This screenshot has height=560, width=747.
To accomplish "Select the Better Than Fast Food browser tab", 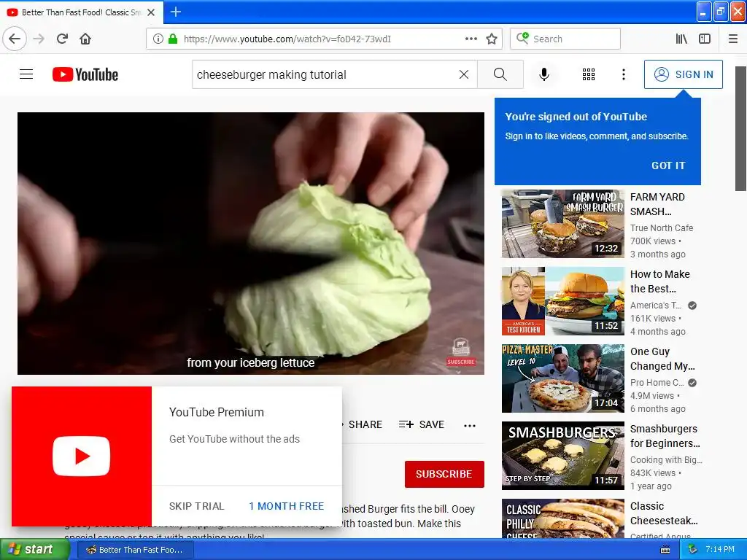I will (x=81, y=12).
